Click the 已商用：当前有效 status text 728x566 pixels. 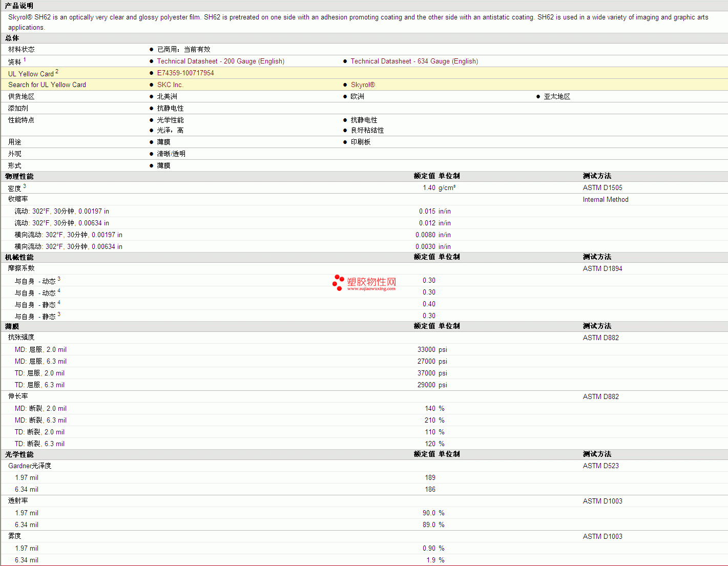(183, 49)
